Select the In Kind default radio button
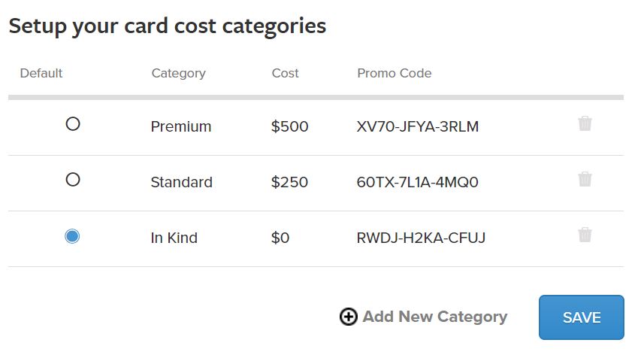The image size is (644, 352). click(72, 236)
